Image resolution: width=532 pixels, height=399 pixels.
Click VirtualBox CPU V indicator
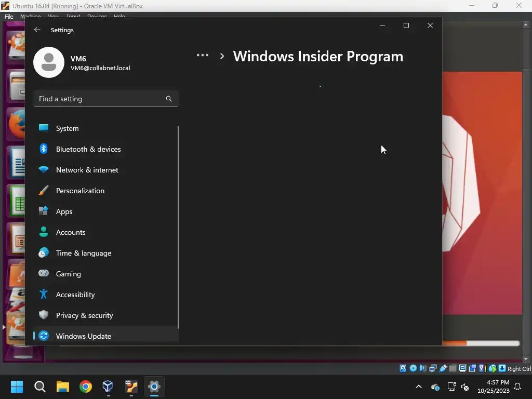[x=482, y=368]
